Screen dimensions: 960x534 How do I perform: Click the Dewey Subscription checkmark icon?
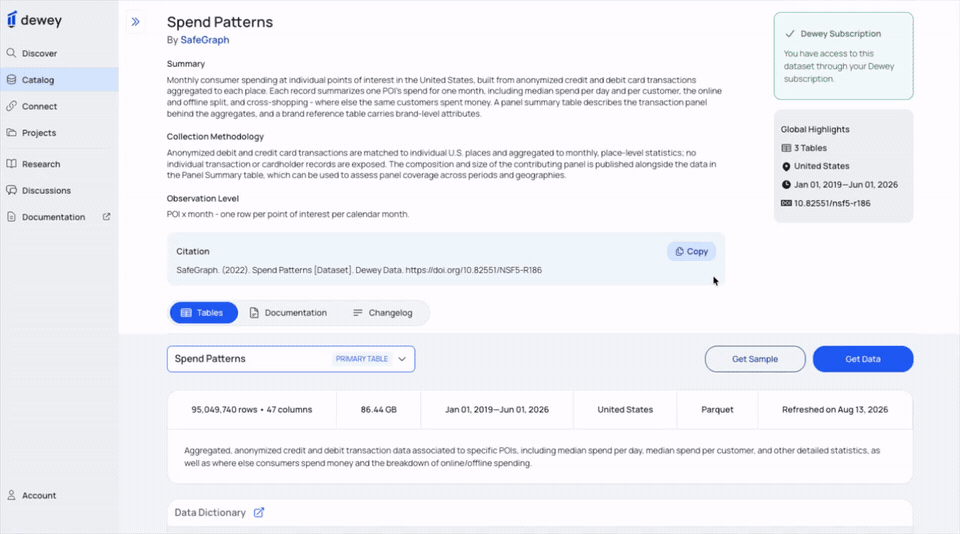point(790,34)
